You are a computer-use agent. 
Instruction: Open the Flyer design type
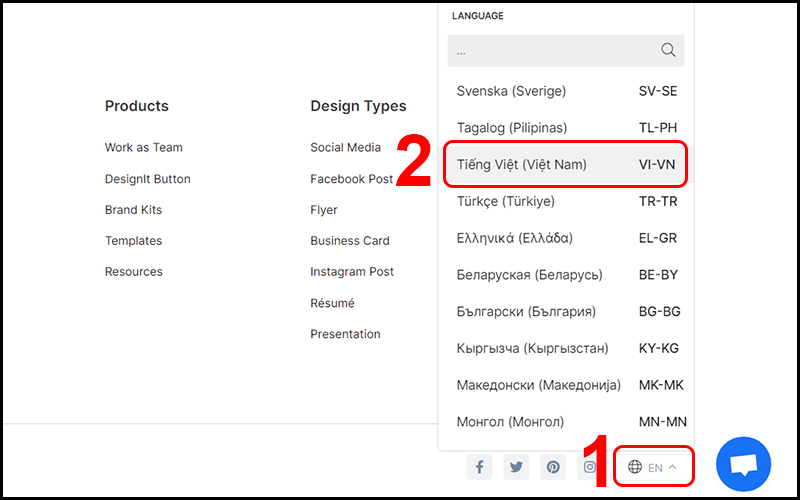(323, 210)
